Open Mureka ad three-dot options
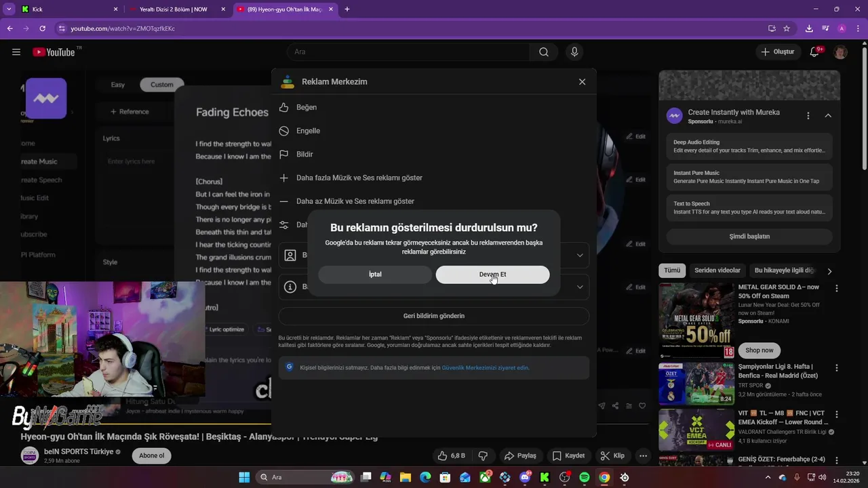 (808, 116)
